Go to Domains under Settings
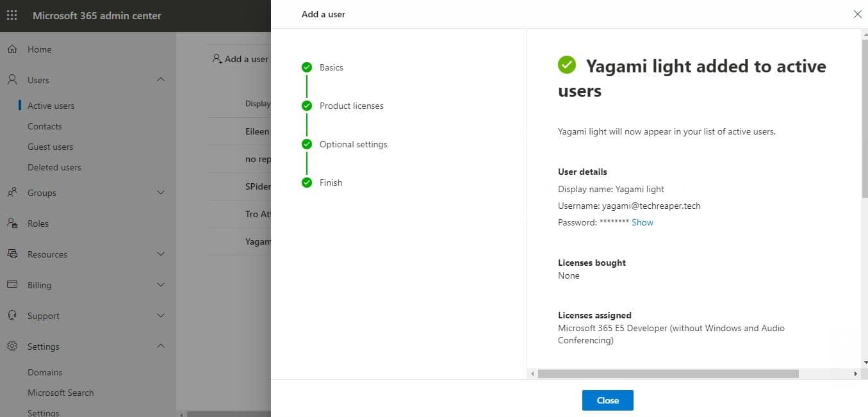 coord(45,372)
